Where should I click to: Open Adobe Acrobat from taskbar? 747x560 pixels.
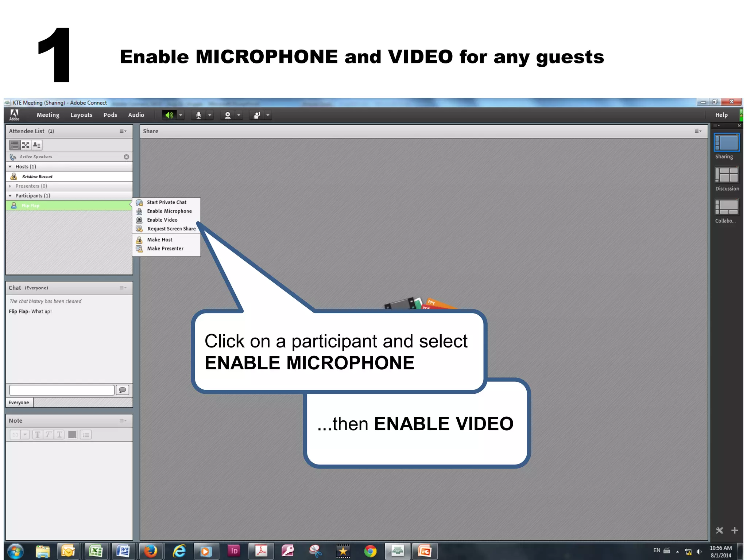(261, 551)
